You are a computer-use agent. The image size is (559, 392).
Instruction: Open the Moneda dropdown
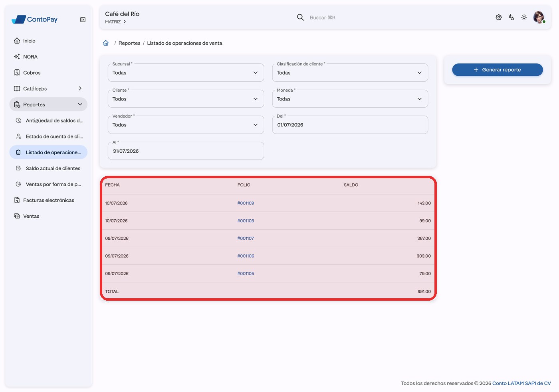click(350, 99)
